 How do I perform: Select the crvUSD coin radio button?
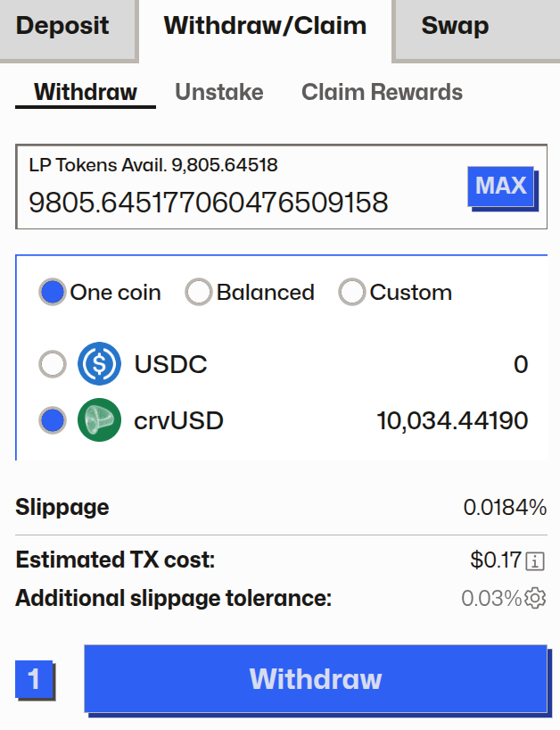click(54, 420)
